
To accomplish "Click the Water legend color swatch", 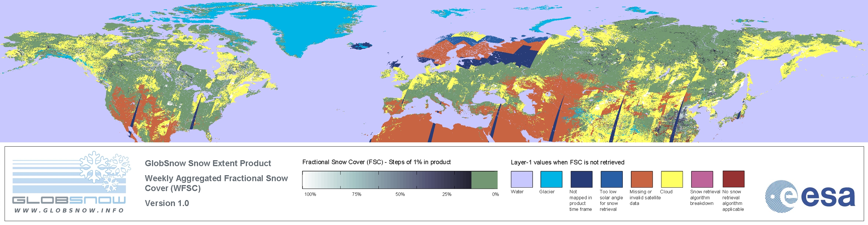I will click(x=522, y=179).
